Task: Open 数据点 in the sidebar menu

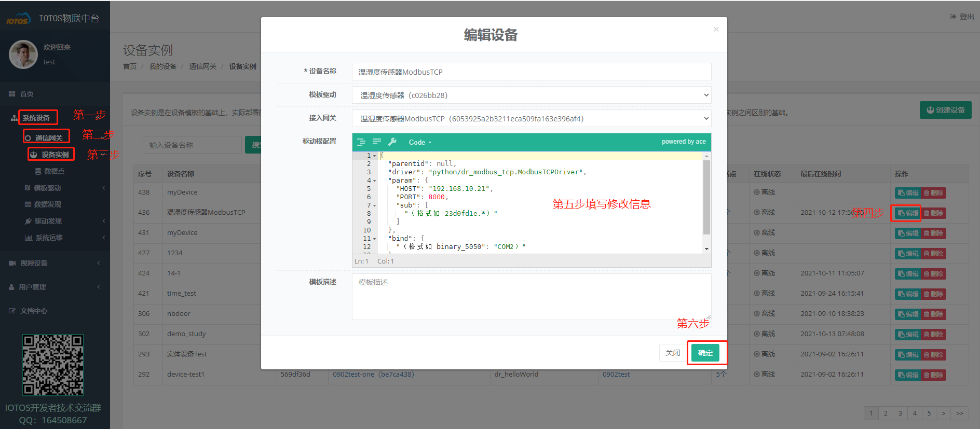Action: 54,171
